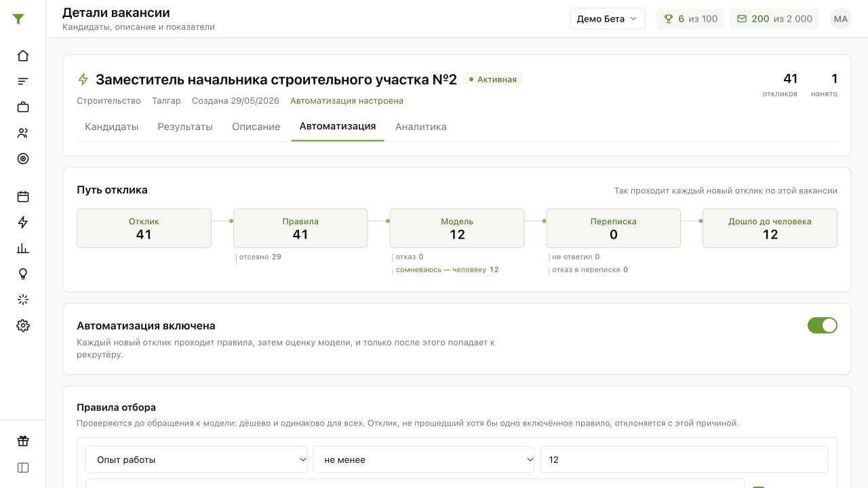Click the trophy icon in header

(x=669, y=19)
